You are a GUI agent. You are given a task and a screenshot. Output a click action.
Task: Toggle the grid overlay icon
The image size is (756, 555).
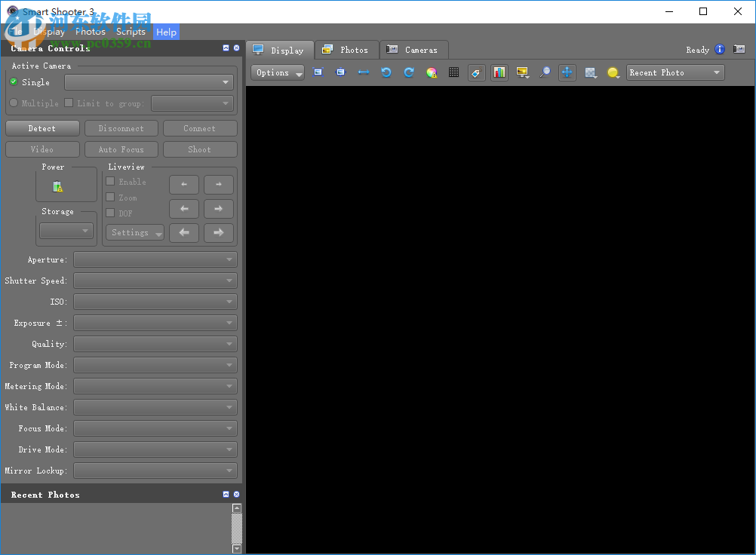[x=453, y=72]
